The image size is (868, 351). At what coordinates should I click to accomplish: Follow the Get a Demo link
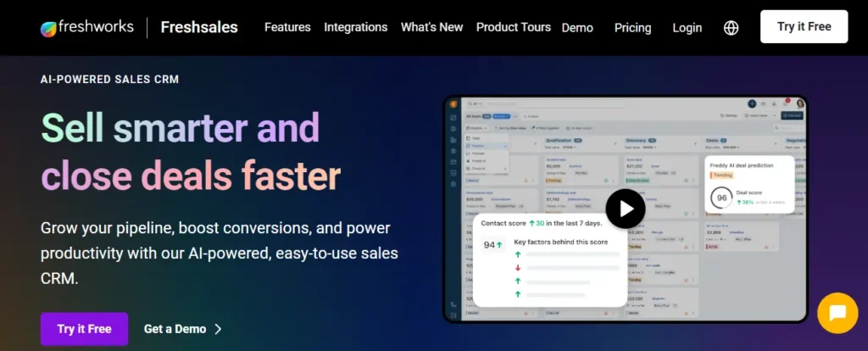(183, 329)
